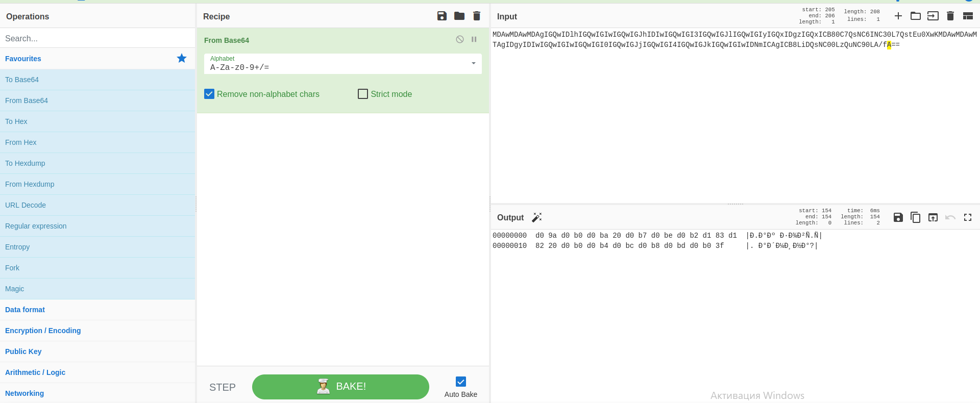Open the Alphabet dropdown
Viewport: 980px width, 403px height.
pos(343,64)
